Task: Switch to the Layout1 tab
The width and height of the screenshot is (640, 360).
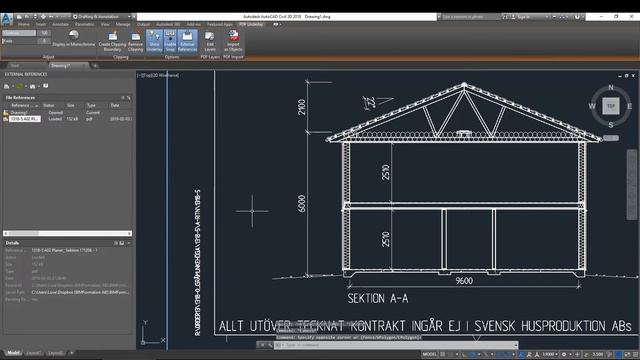Action: pos(33,353)
